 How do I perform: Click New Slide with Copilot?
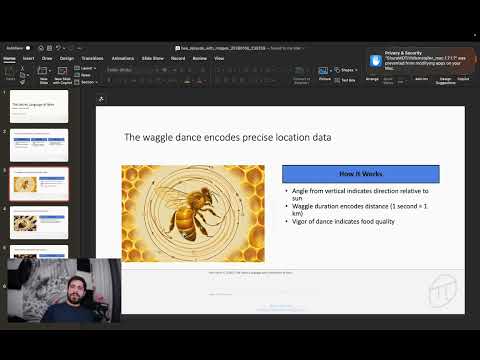pyautogui.click(x=62, y=75)
